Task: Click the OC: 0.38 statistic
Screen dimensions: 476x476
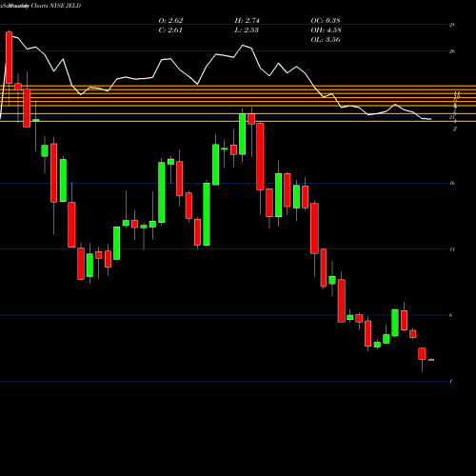Action: [326, 21]
